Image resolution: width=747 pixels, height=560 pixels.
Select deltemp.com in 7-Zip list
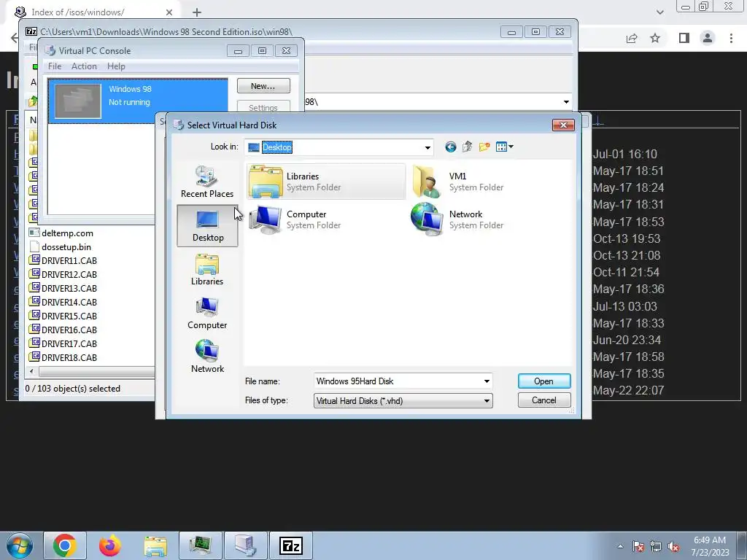(x=67, y=233)
